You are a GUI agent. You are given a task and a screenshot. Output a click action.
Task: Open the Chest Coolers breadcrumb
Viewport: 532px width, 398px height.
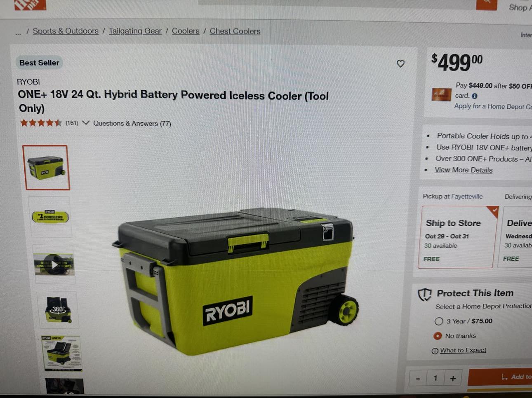[235, 31]
